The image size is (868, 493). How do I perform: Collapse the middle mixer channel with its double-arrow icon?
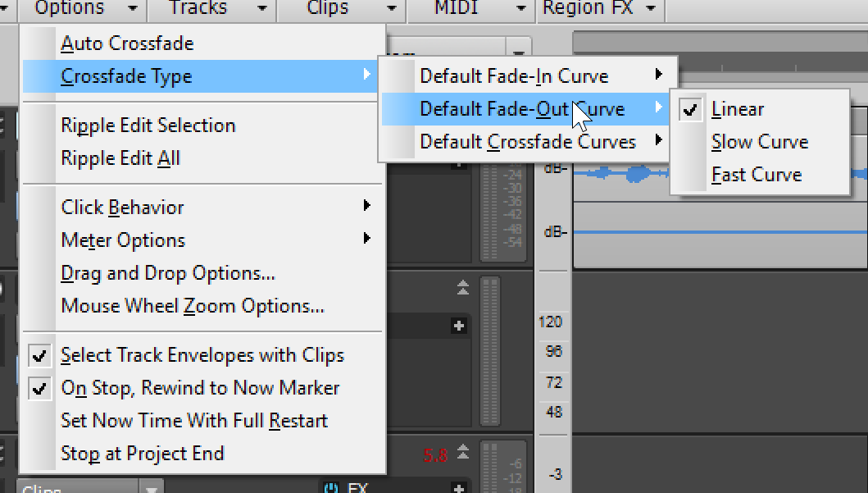(x=461, y=288)
